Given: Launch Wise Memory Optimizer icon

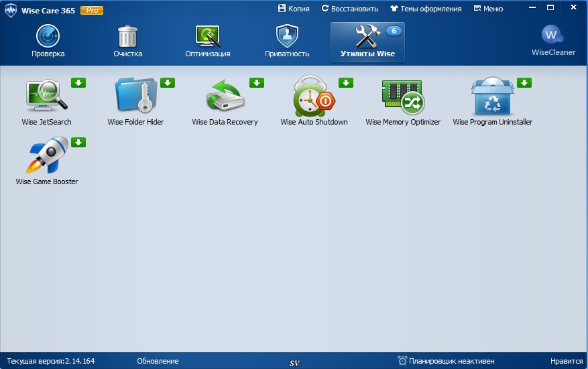Looking at the screenshot, I should click(403, 96).
